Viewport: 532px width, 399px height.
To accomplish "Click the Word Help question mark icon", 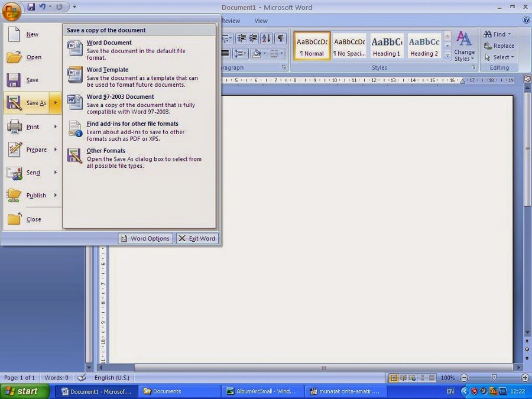I will click(x=526, y=20).
